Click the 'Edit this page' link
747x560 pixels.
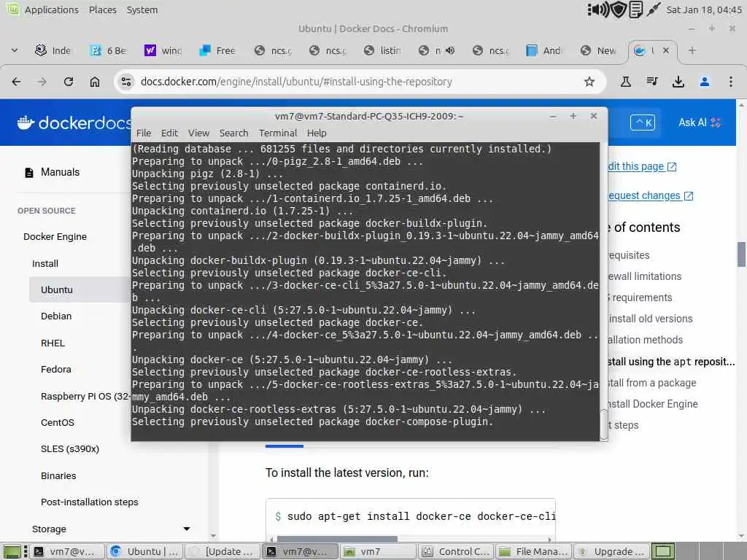point(642,166)
